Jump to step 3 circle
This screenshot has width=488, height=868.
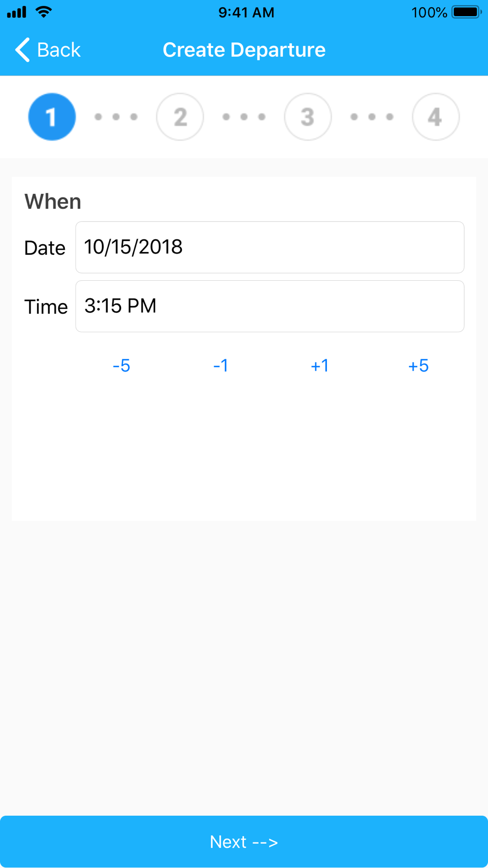coord(308,117)
